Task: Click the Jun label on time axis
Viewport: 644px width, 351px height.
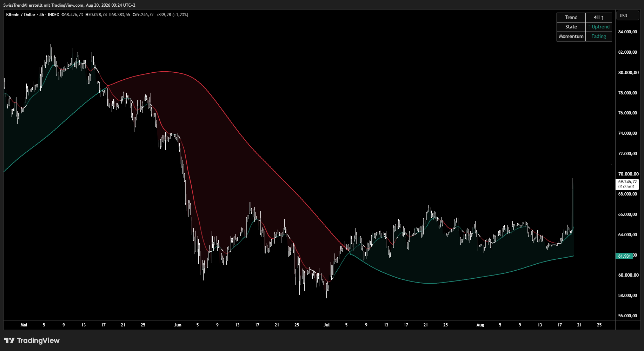Action: click(178, 325)
